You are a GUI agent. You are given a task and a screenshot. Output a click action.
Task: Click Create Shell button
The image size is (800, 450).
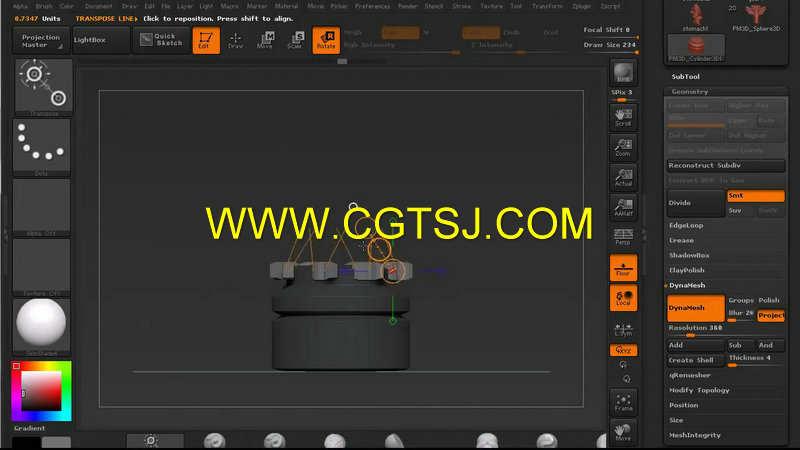(x=695, y=361)
